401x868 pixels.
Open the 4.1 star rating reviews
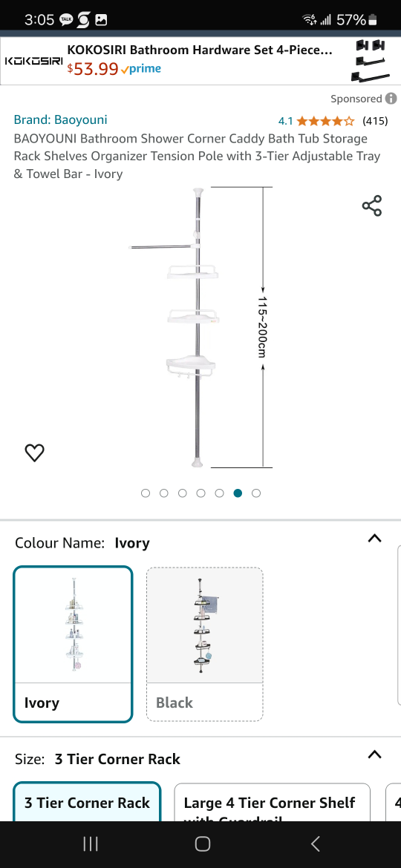pyautogui.click(x=333, y=121)
